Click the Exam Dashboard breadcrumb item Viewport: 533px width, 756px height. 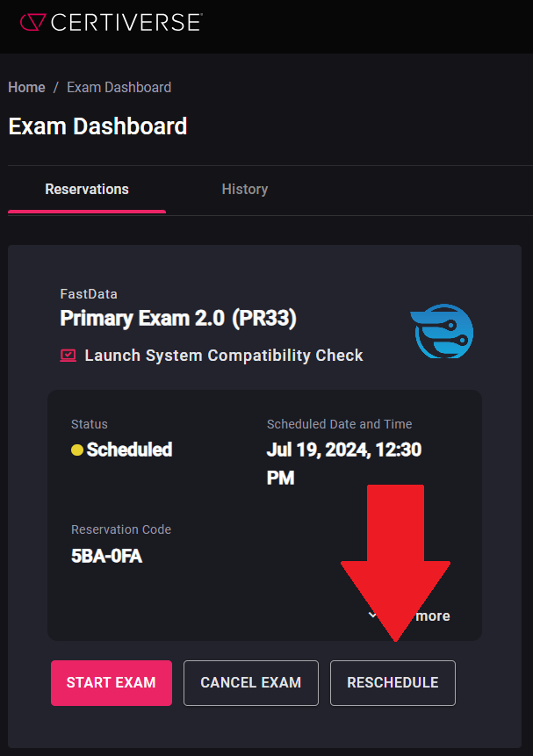point(119,87)
